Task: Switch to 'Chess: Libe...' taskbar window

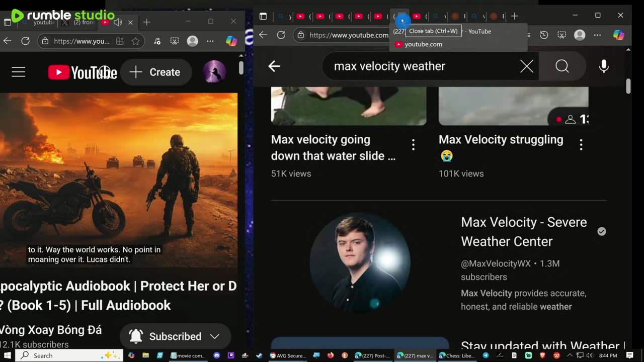Action: [x=456, y=355]
